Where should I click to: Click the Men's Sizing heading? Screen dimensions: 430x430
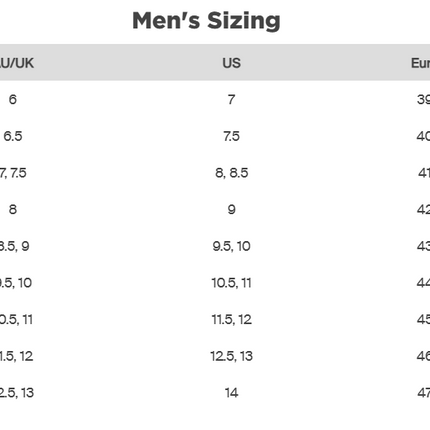[206, 21]
